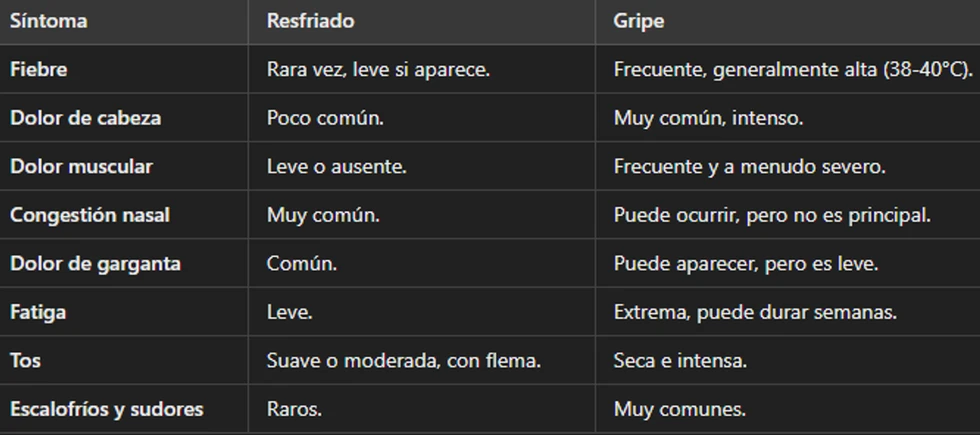Select the "Frecuente y a menudo severo." cell
This screenshot has width=980, height=435.
[750, 167]
